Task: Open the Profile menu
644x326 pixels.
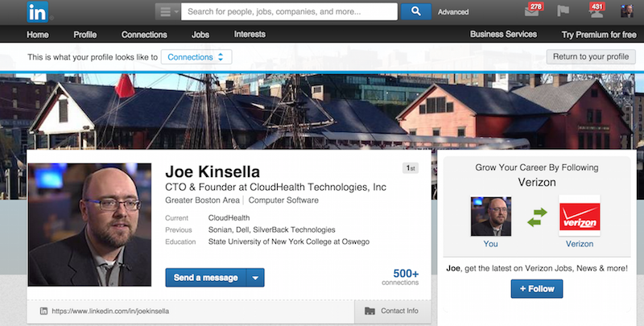Action: (x=85, y=35)
